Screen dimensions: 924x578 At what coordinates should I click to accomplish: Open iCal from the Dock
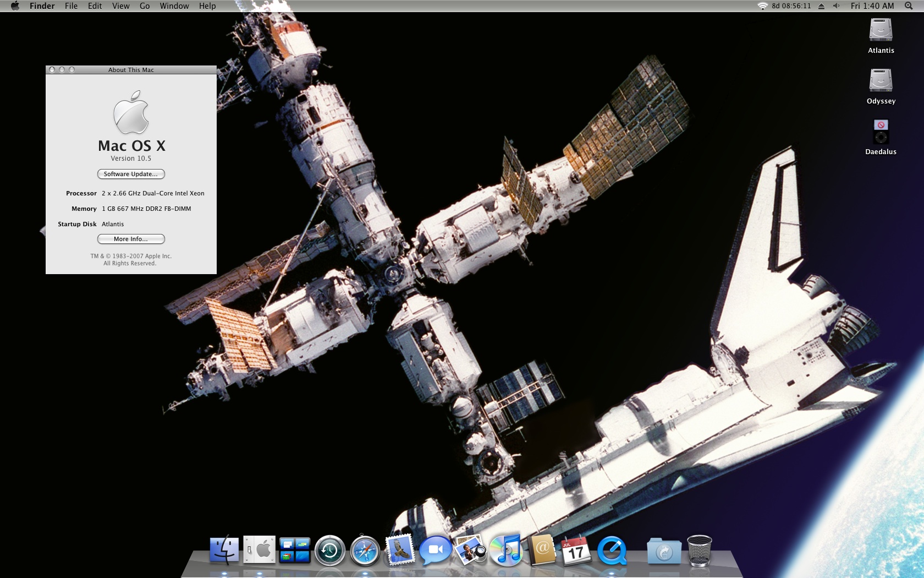pyautogui.click(x=576, y=550)
